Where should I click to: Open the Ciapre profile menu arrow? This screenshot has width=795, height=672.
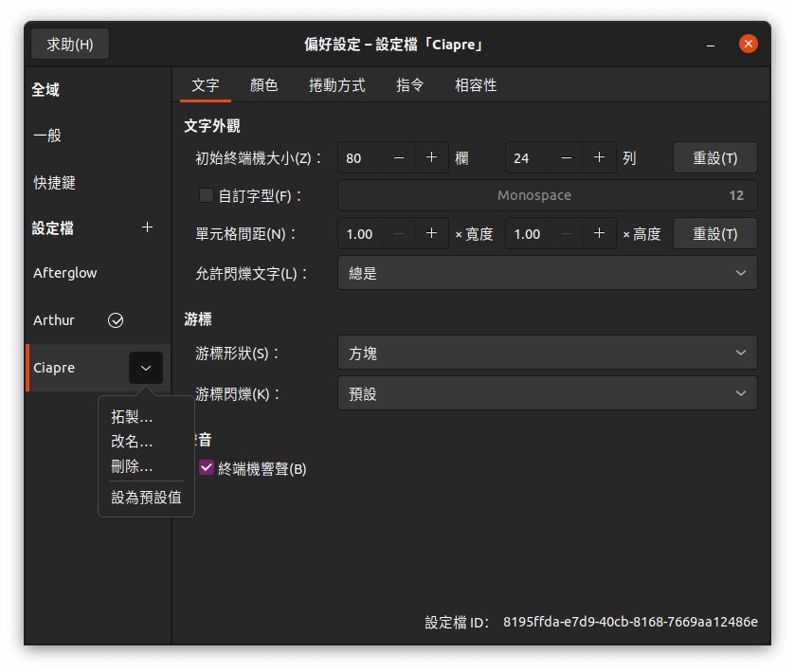click(x=146, y=368)
